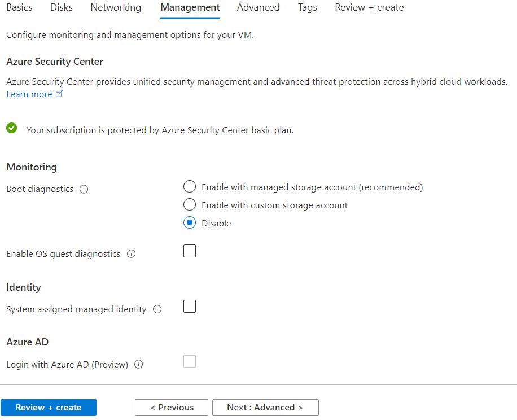
Task: Click external link icon beside Learn more
Action: (x=59, y=94)
